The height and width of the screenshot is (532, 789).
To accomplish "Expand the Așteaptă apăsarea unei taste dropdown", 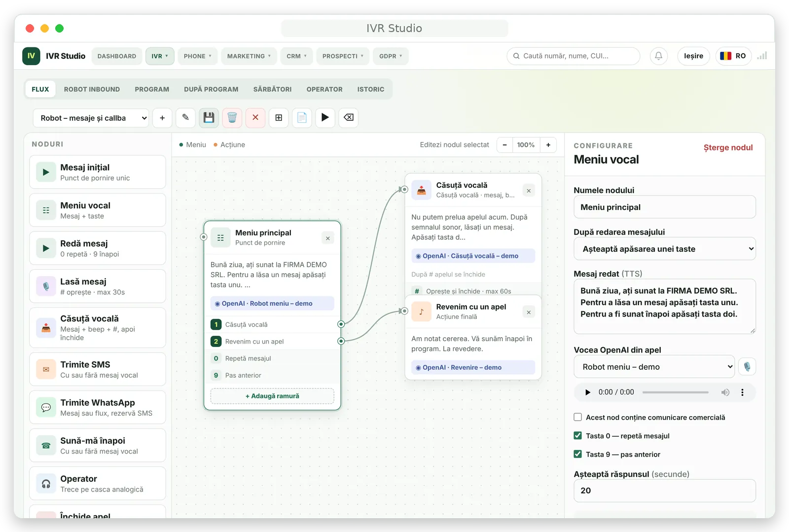I will click(x=665, y=249).
